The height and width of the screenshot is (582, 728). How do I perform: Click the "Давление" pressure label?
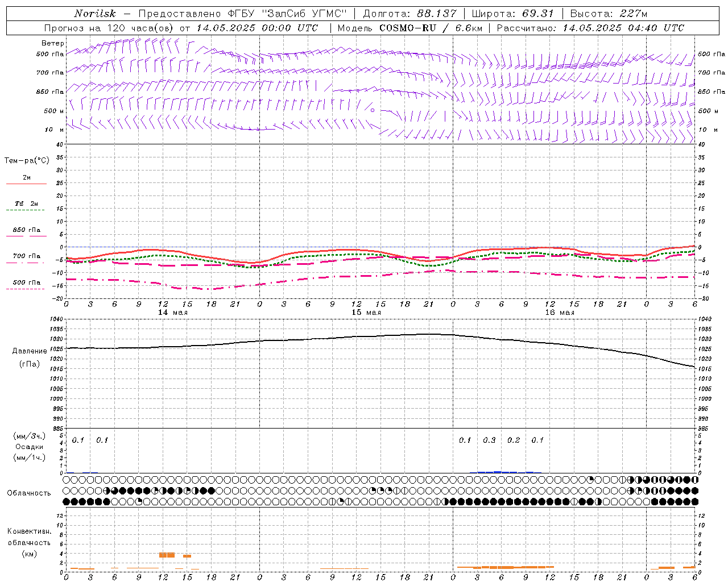(30, 351)
